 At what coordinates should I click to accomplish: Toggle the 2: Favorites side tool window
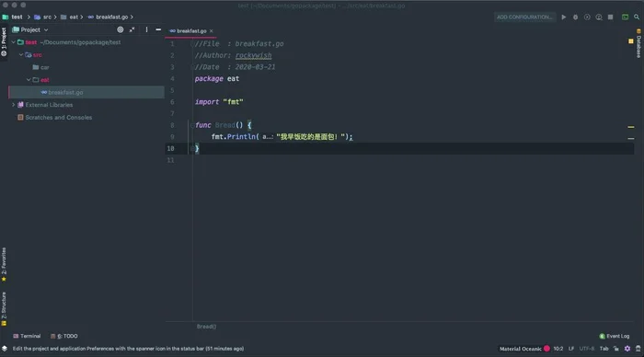click(x=4, y=264)
